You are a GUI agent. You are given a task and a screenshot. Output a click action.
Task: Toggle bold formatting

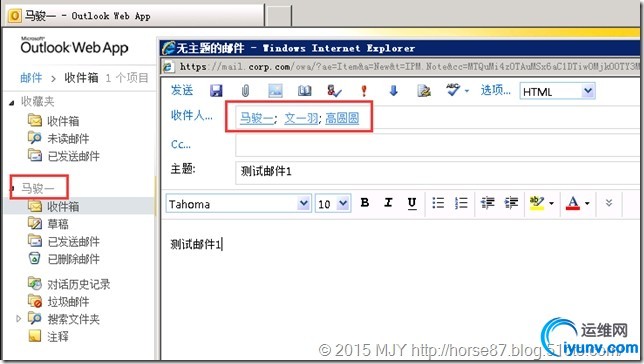(364, 203)
